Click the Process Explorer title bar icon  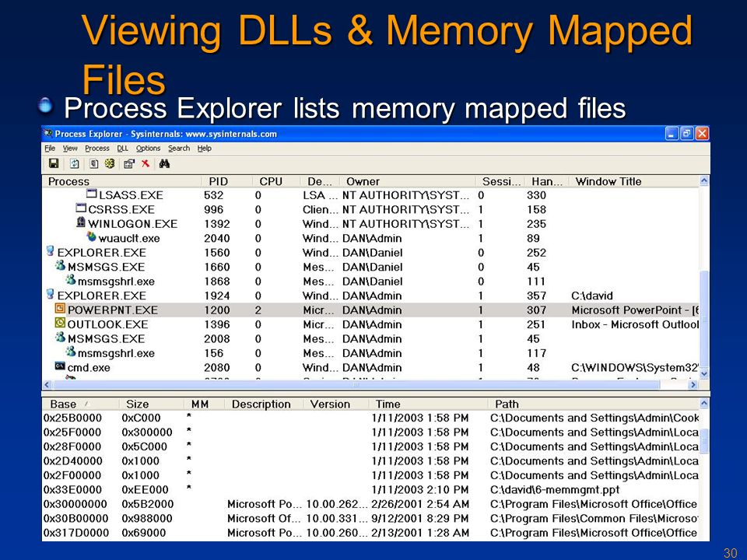pos(48,133)
